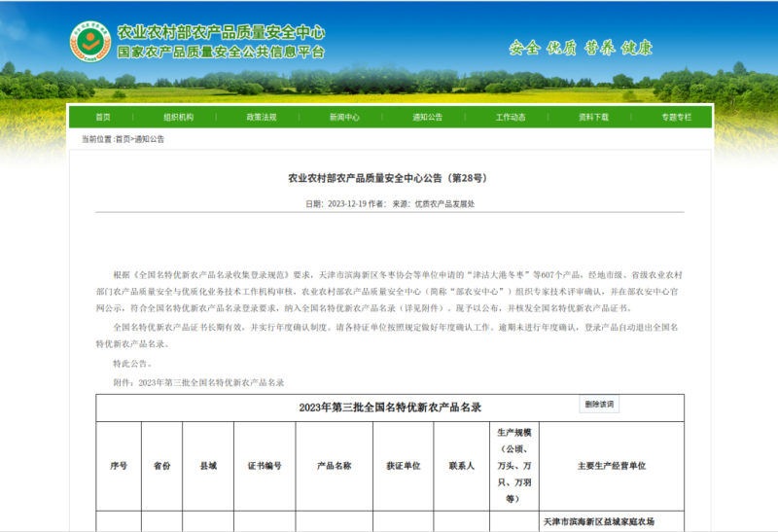Click the CAQS round logo icon
Viewport: 778px width, 532px height.
(x=90, y=42)
